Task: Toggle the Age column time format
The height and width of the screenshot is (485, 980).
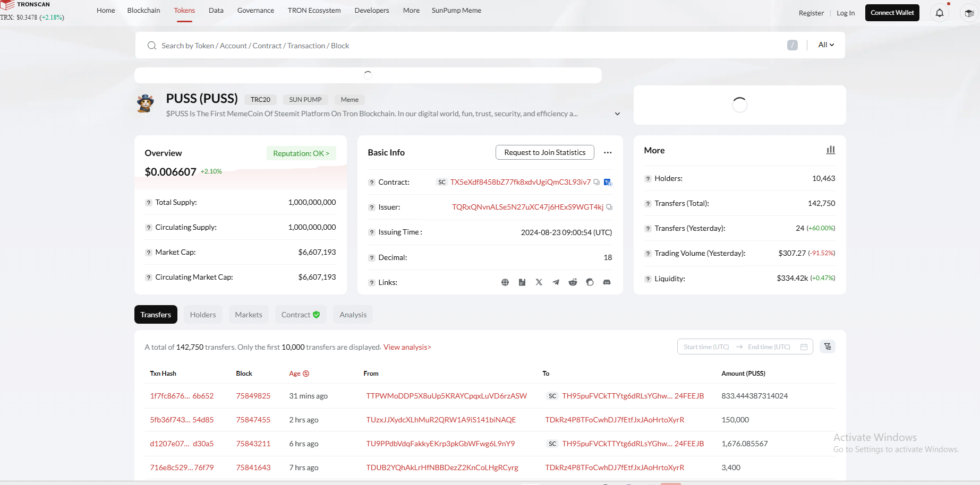Action: coord(306,374)
